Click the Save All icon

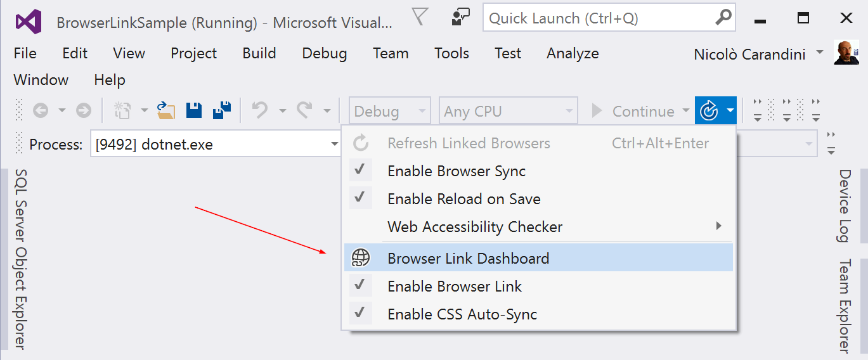222,111
